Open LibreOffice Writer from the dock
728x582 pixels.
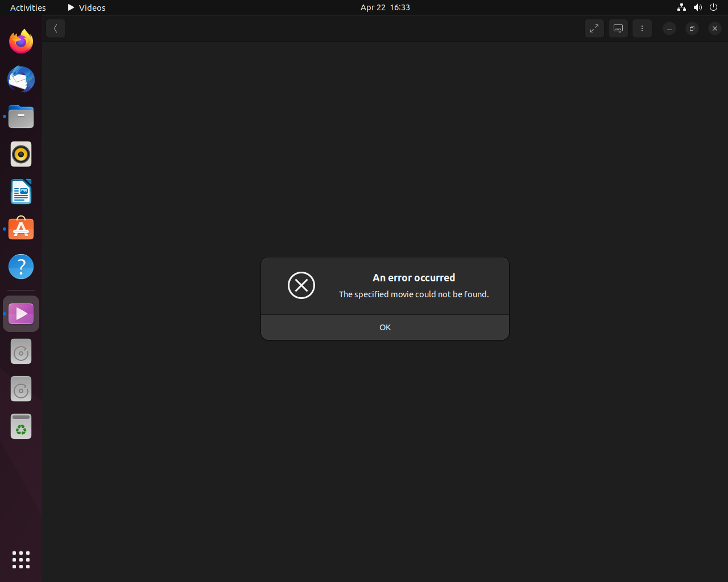[21, 192]
